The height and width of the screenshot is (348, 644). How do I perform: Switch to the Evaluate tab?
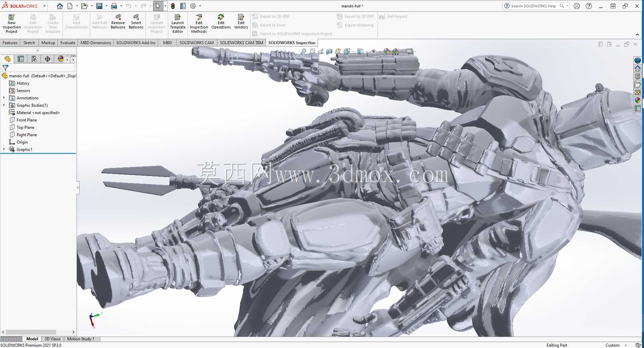68,43
